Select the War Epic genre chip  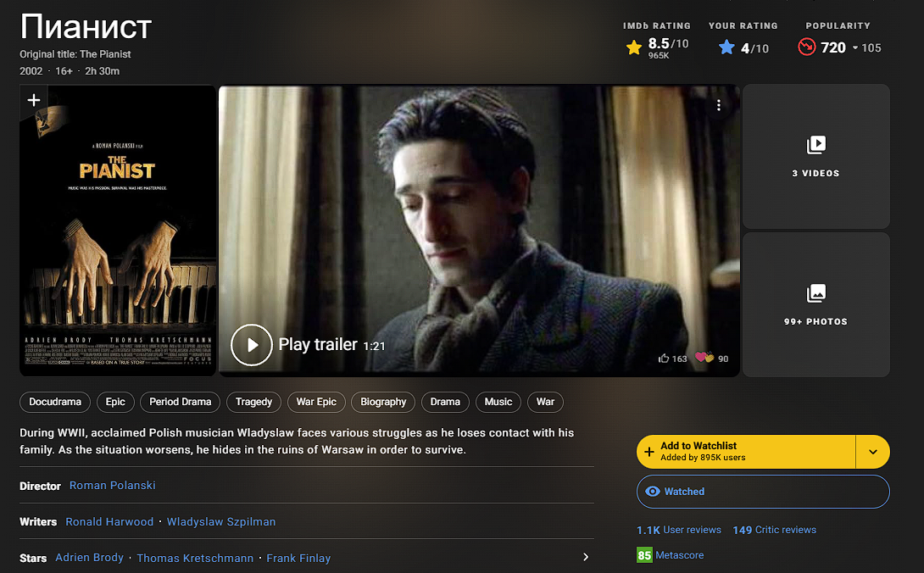click(x=316, y=402)
